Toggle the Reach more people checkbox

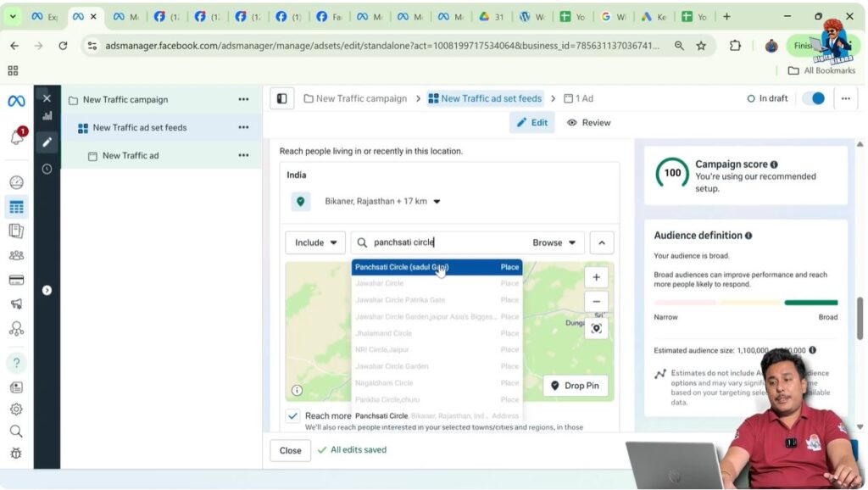[292, 415]
